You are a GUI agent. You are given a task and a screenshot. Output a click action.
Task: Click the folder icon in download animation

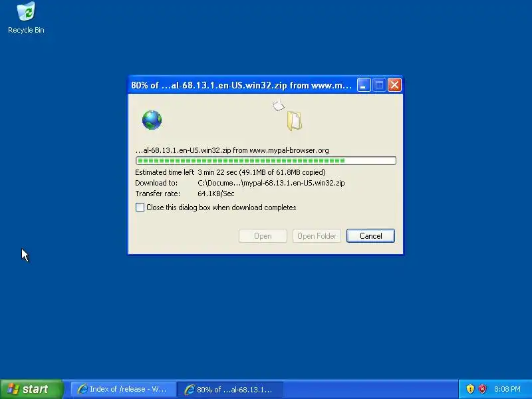tap(294, 121)
